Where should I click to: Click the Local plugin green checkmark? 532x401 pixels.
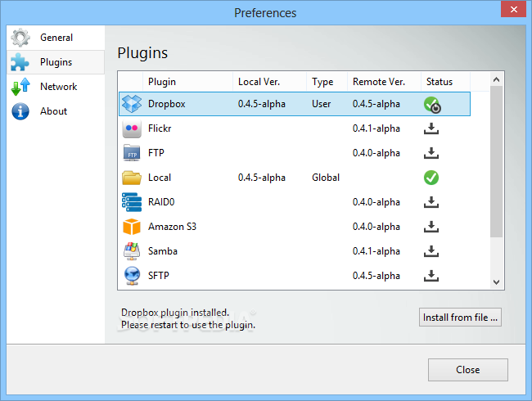click(431, 178)
